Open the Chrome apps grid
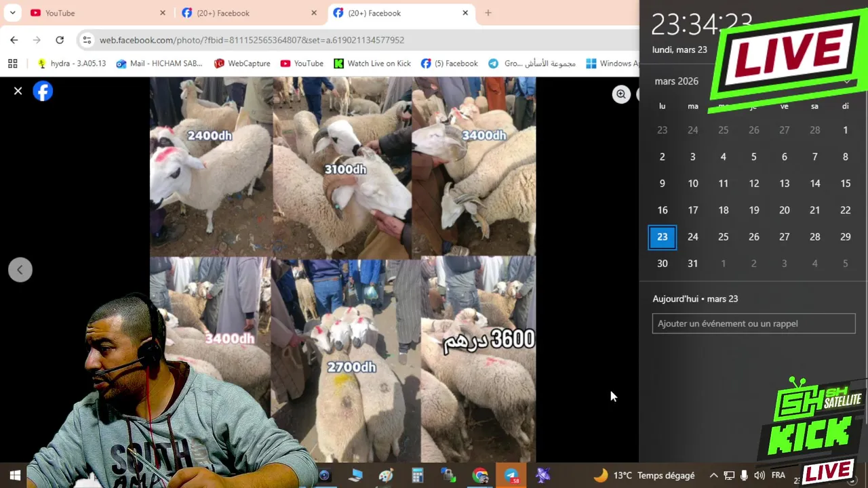This screenshot has width=868, height=488. [12, 63]
